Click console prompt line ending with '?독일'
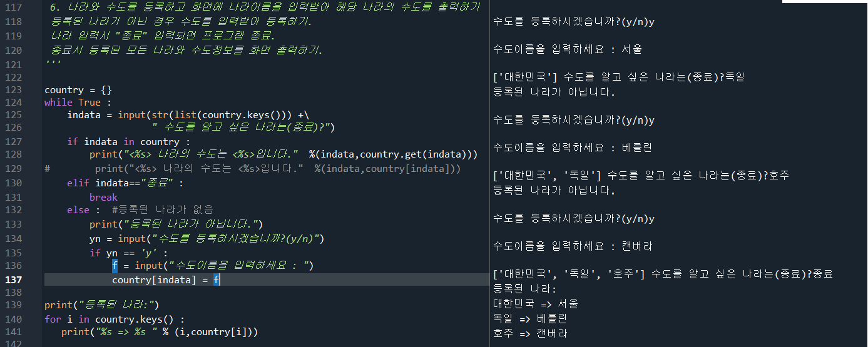 pos(619,78)
